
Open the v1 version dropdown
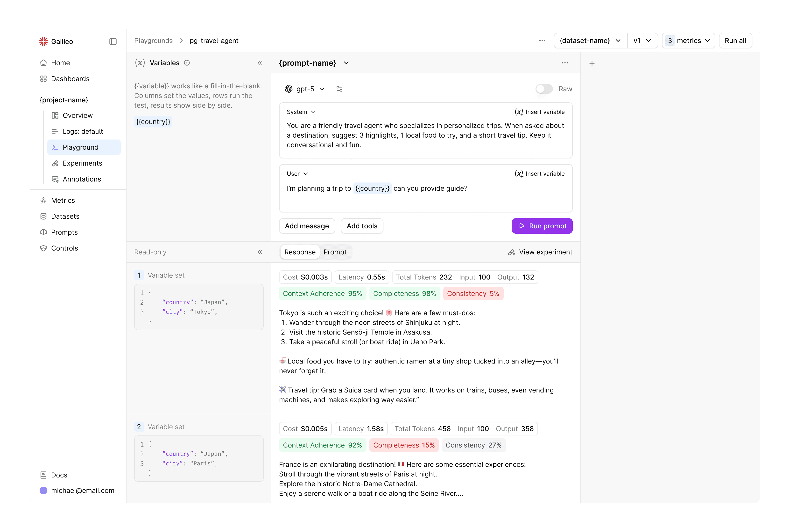(642, 41)
